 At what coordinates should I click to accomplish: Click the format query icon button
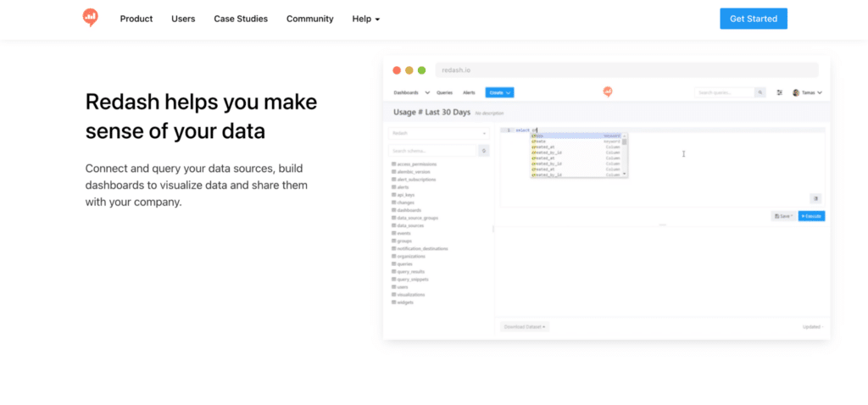point(815,198)
